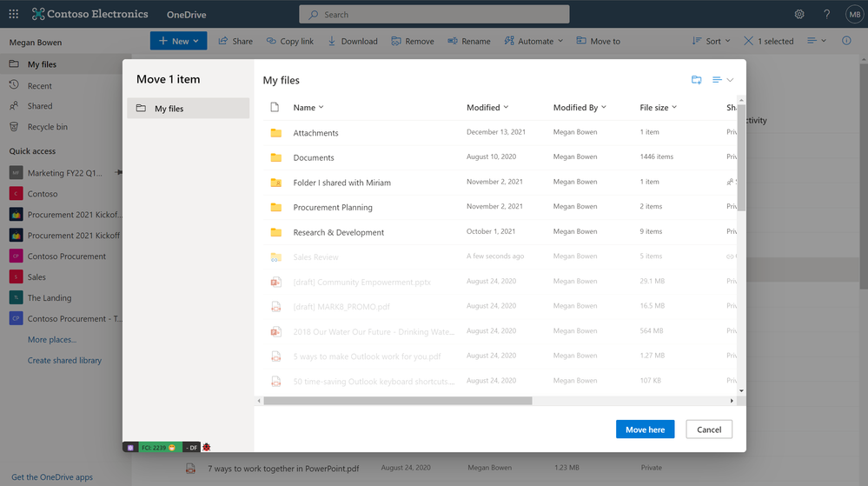Click the Cancel button

tap(709, 429)
